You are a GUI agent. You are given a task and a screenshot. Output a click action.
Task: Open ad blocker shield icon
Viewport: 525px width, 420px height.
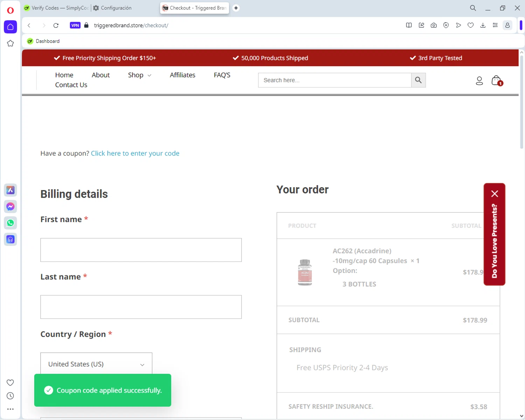pyautogui.click(x=446, y=25)
